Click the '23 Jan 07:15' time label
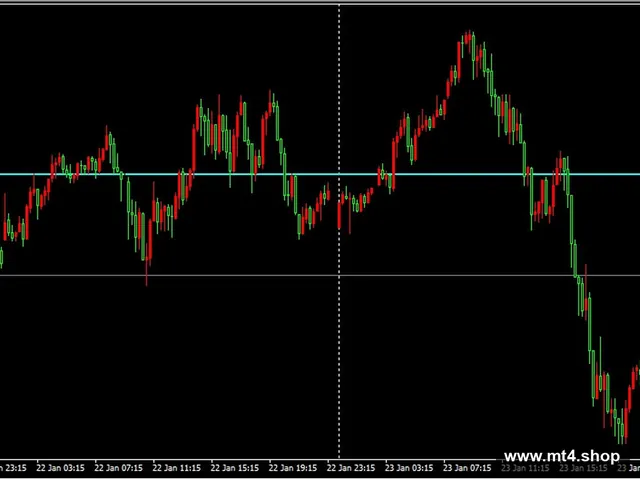The height and width of the screenshot is (480, 640). [467, 468]
